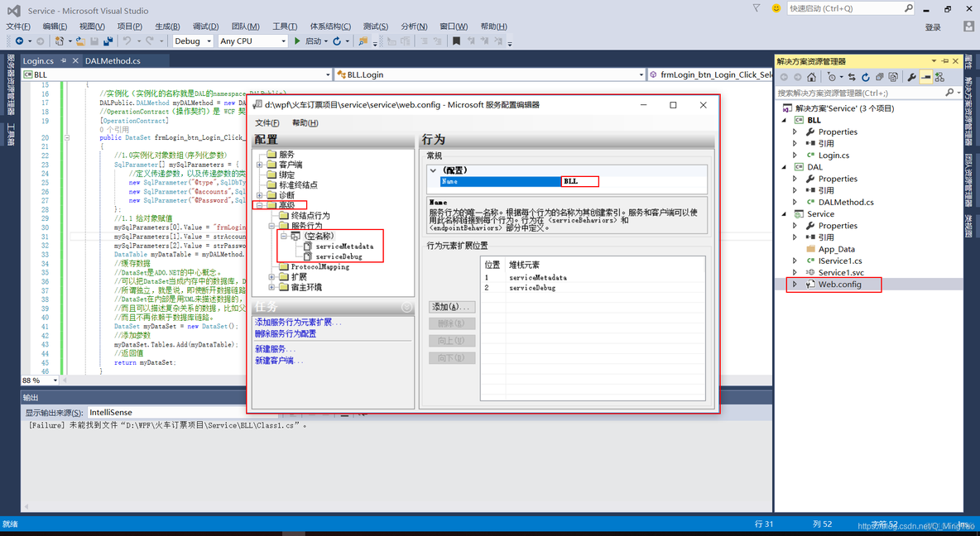Click the 删除服务行为配置 link

tap(285, 334)
